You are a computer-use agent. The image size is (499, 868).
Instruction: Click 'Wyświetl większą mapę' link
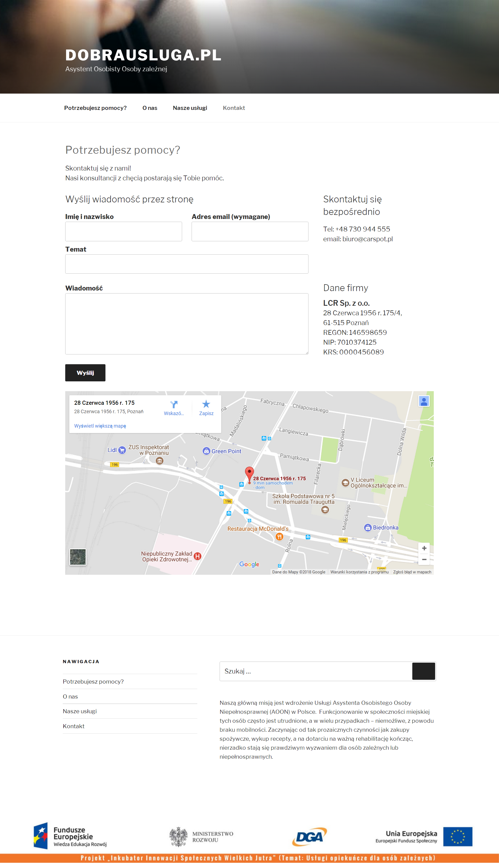click(x=100, y=426)
